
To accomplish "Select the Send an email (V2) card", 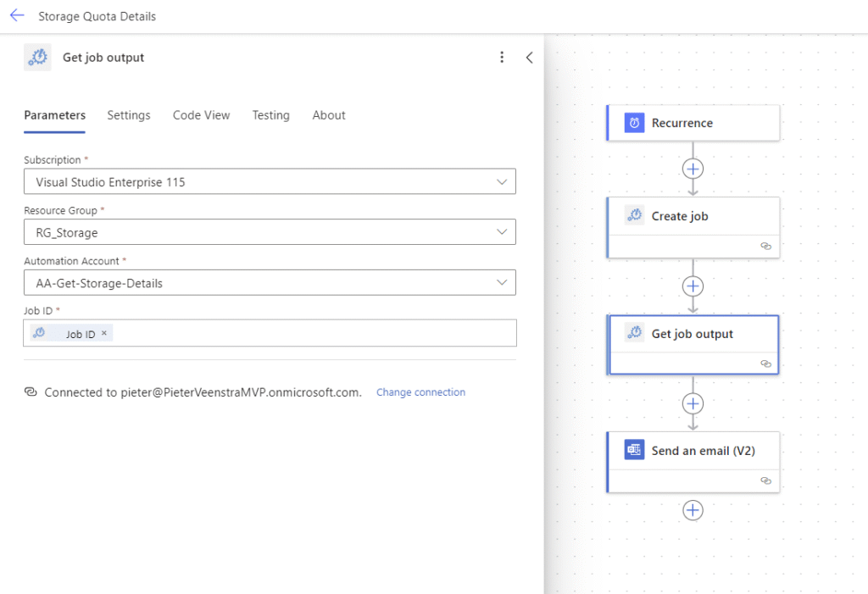I will point(693,463).
